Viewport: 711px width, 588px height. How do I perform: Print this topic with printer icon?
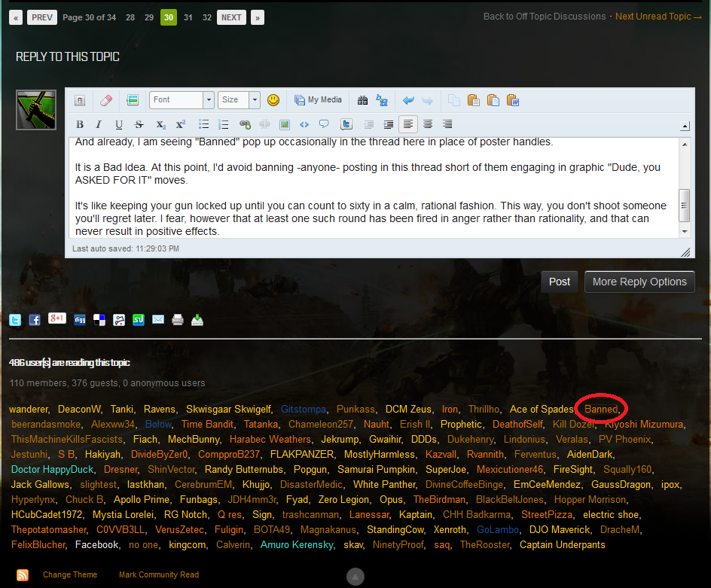tap(178, 320)
